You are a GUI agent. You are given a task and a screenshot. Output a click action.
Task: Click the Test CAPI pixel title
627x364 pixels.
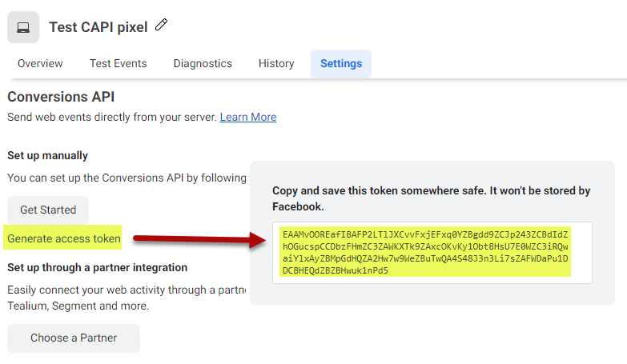pyautogui.click(x=98, y=27)
